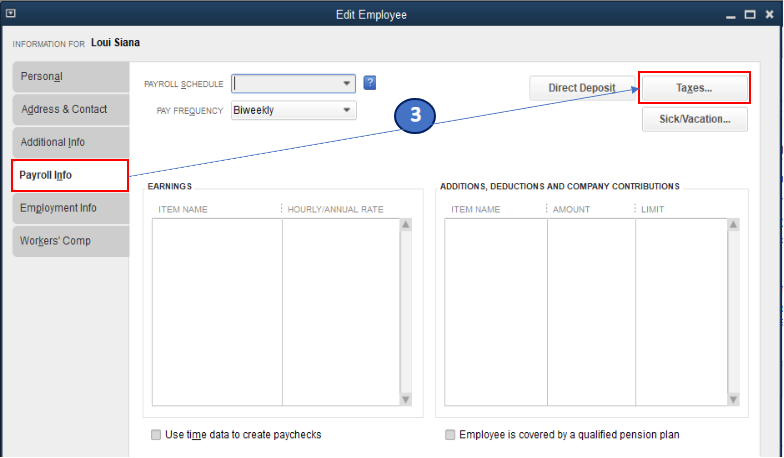Open the Direct Deposit settings
This screenshot has width=784, height=458.
point(582,88)
